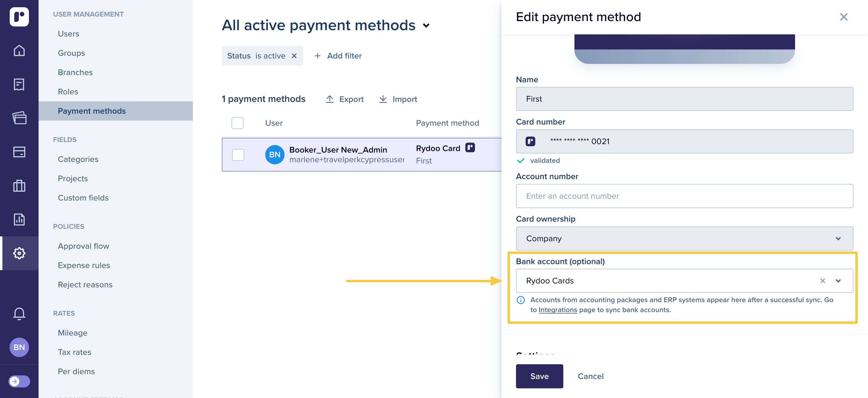Check the Booker_User New_Admin row checkbox
This screenshot has width=868, height=398.
[x=238, y=155]
